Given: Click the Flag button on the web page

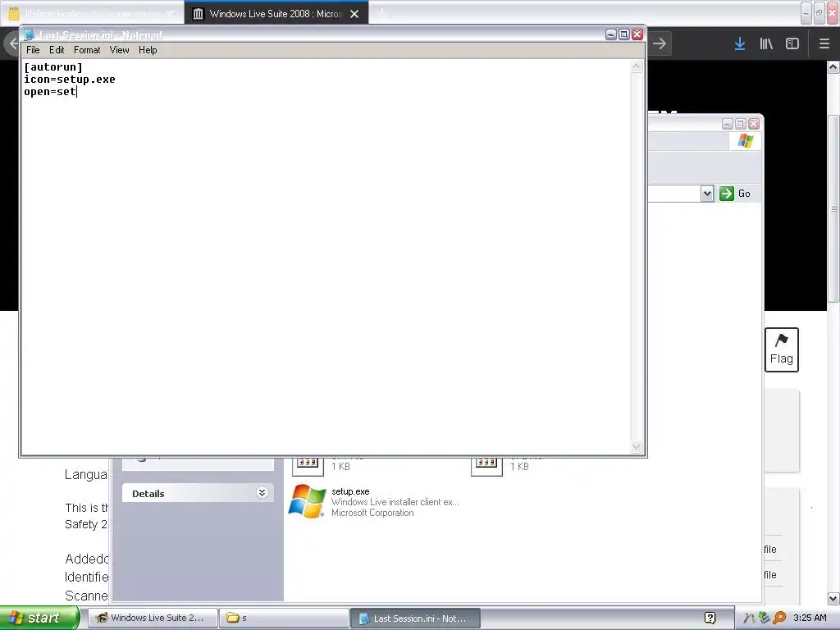Looking at the screenshot, I should (781, 349).
